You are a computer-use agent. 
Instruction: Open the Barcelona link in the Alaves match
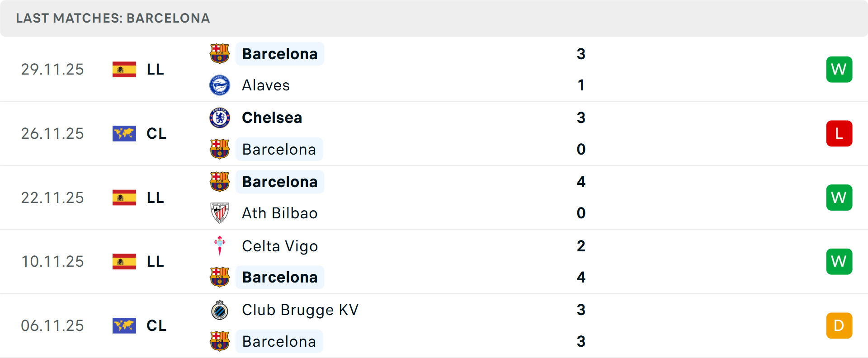click(x=280, y=53)
